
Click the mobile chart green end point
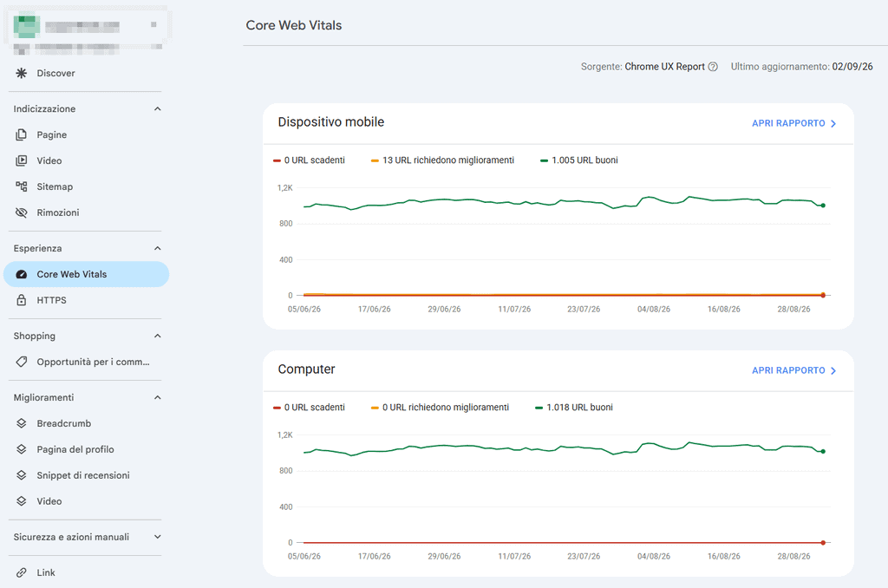coord(823,206)
